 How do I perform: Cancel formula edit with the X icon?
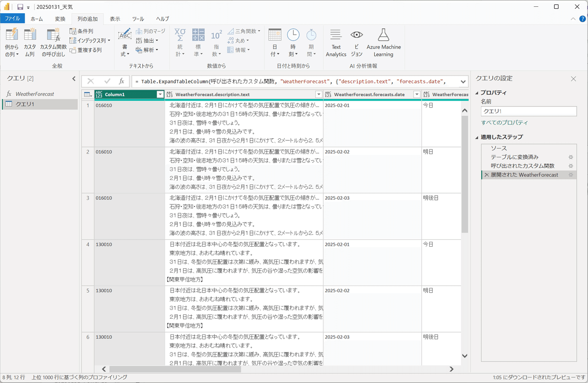(91, 81)
